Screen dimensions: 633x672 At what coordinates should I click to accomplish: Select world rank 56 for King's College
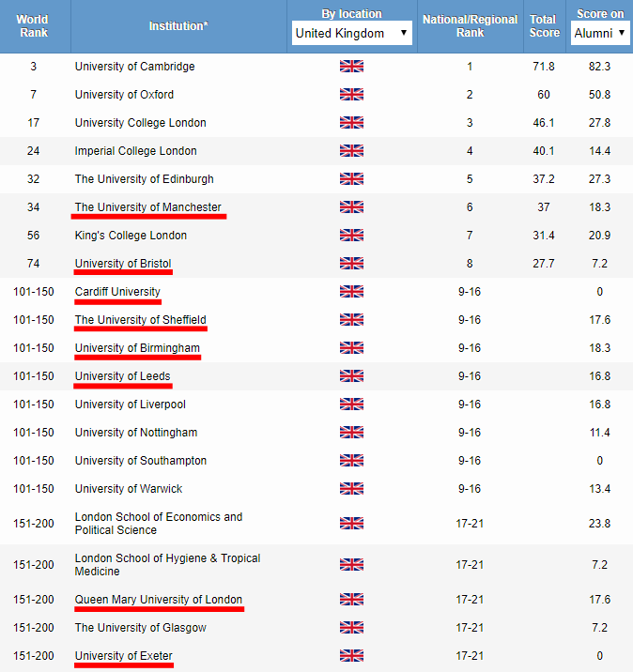point(33,236)
